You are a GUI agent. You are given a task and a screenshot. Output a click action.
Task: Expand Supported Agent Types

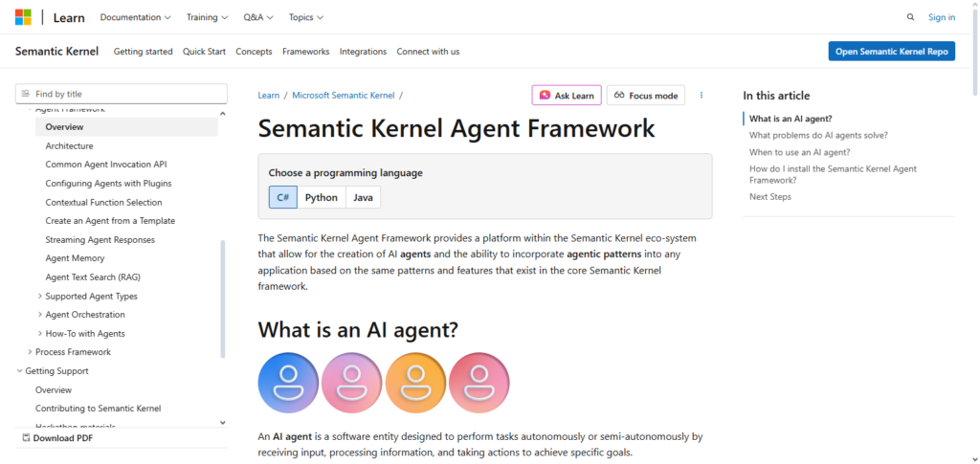40,296
